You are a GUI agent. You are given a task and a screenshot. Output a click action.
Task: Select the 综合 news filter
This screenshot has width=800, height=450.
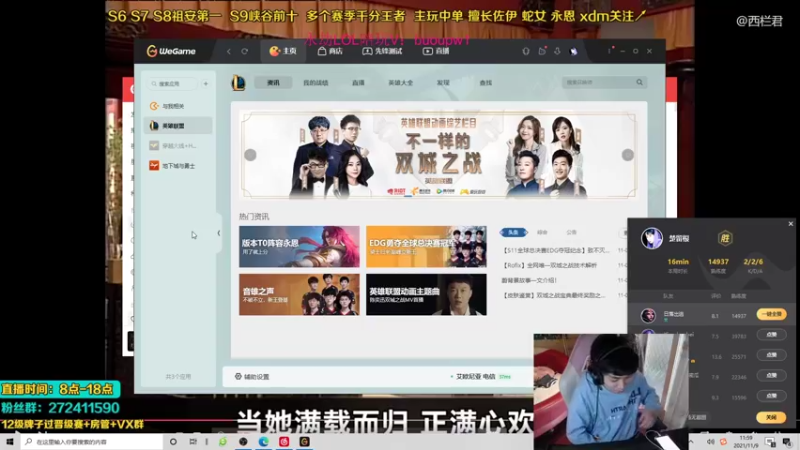tap(542, 232)
